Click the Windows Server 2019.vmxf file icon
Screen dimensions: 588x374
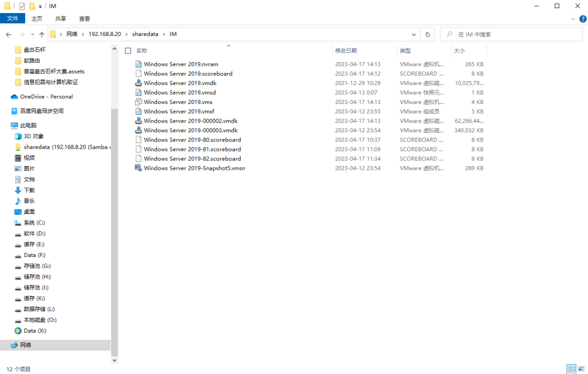click(138, 112)
